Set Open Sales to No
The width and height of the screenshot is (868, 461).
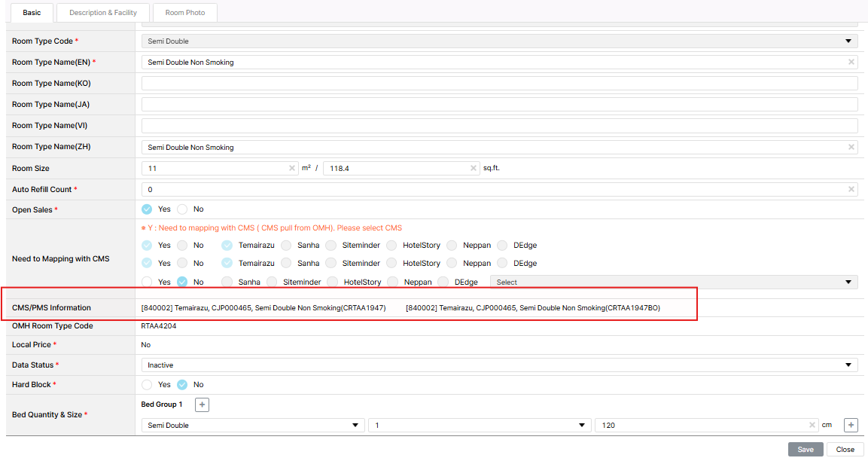(182, 209)
